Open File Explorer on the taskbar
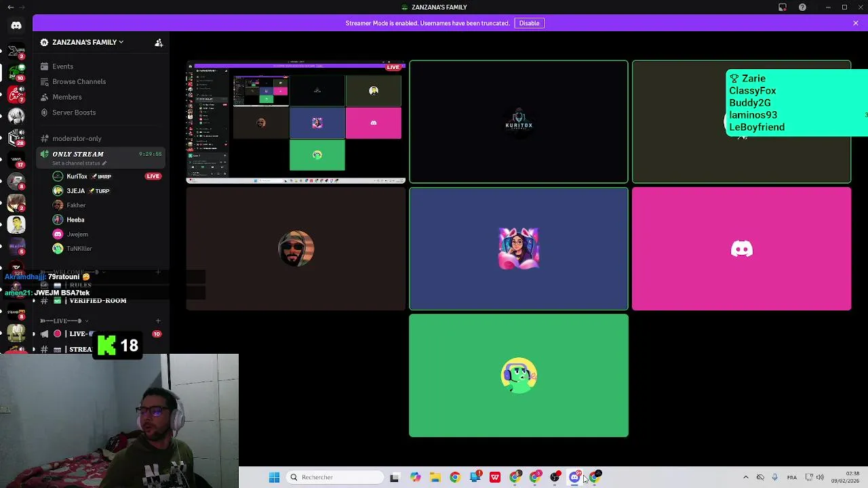The width and height of the screenshot is (868, 488). pos(435,477)
